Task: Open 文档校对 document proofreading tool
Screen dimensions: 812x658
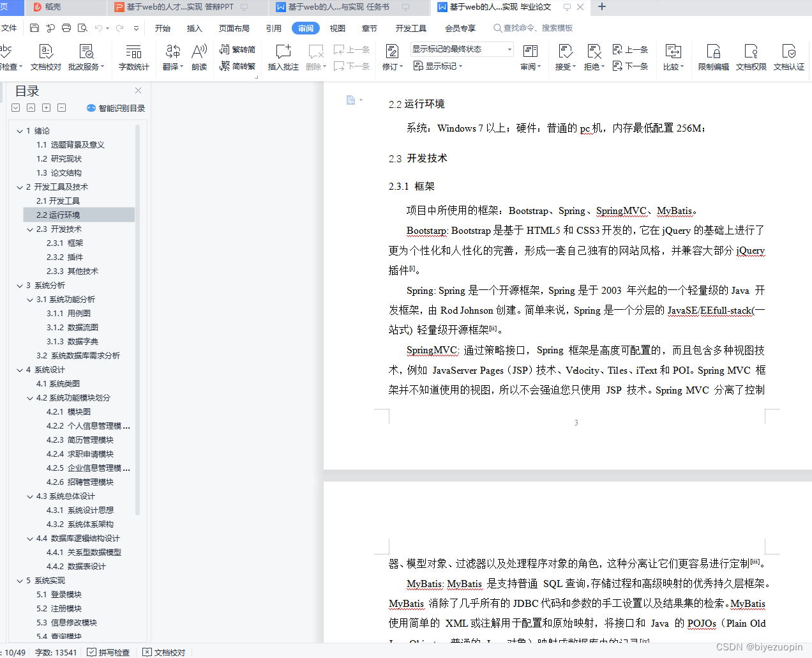Action: point(46,57)
